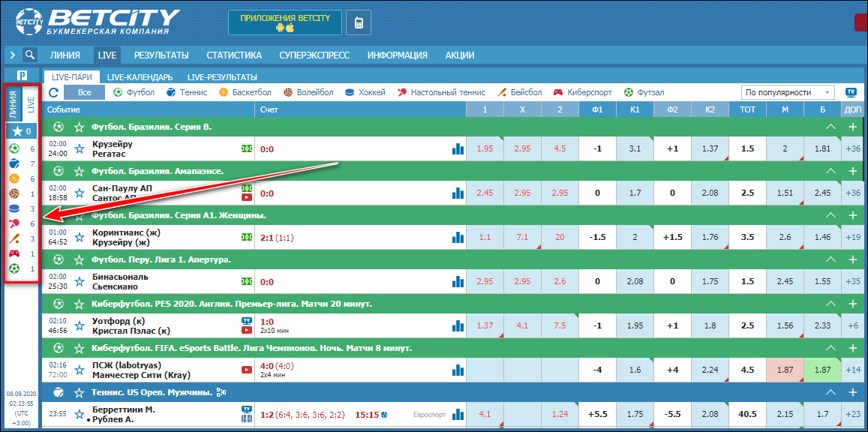Click the search magnifier icon
The height and width of the screenshot is (432, 868).
30,55
